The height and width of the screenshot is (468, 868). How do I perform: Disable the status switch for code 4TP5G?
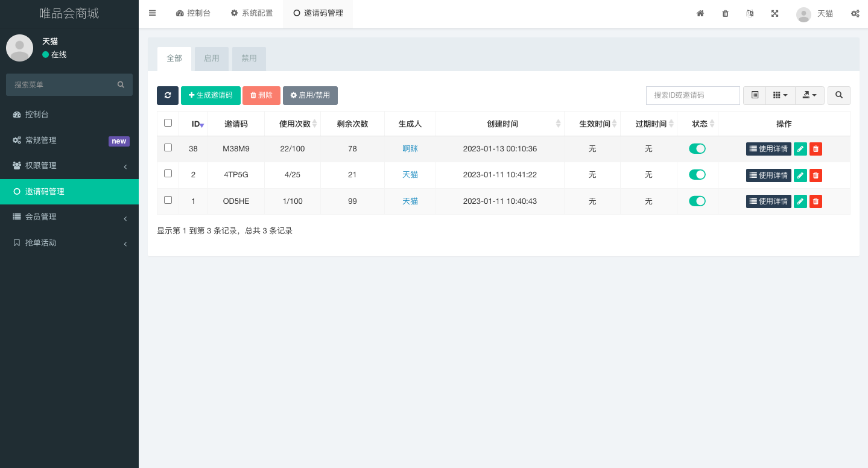(697, 175)
